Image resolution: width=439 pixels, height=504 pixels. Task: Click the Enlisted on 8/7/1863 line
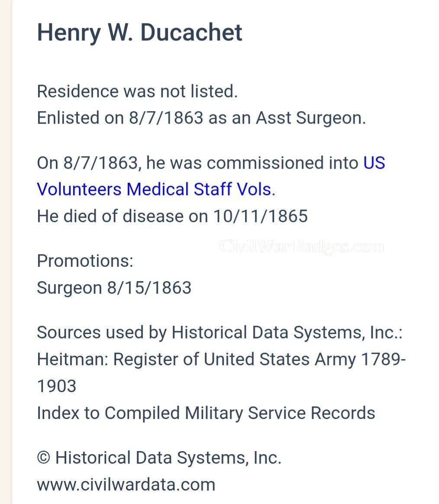point(201,118)
